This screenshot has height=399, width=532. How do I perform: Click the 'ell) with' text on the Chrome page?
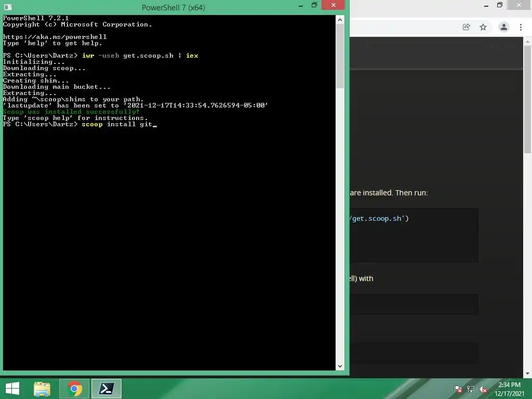click(362, 278)
